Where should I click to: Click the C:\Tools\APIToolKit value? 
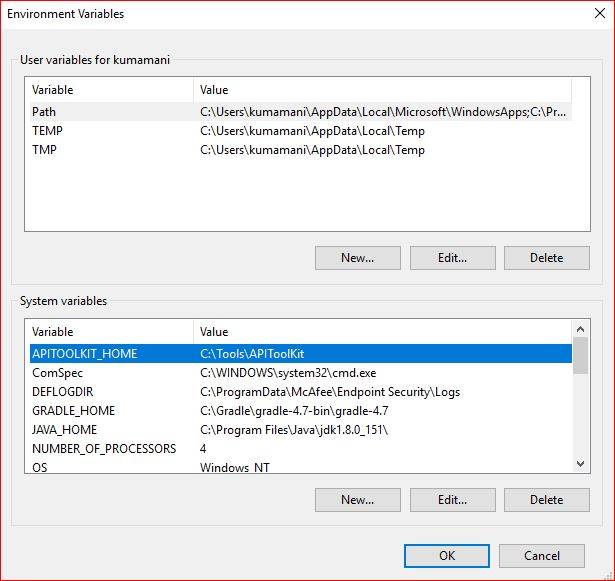pyautogui.click(x=252, y=353)
